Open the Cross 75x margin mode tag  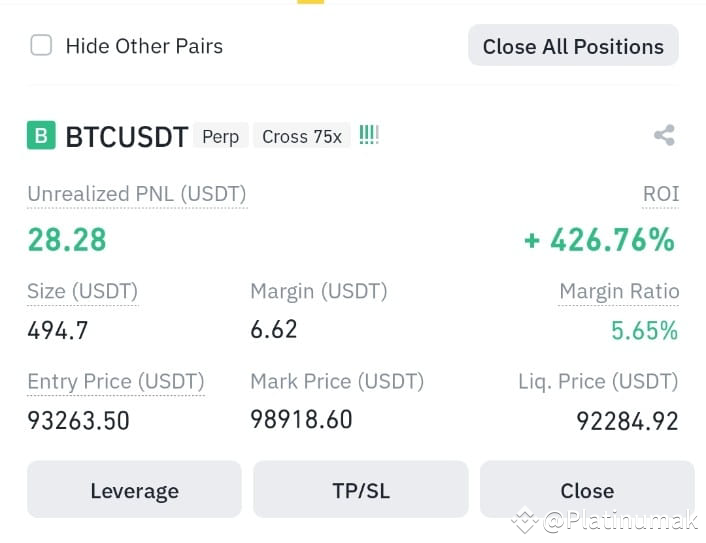point(302,136)
